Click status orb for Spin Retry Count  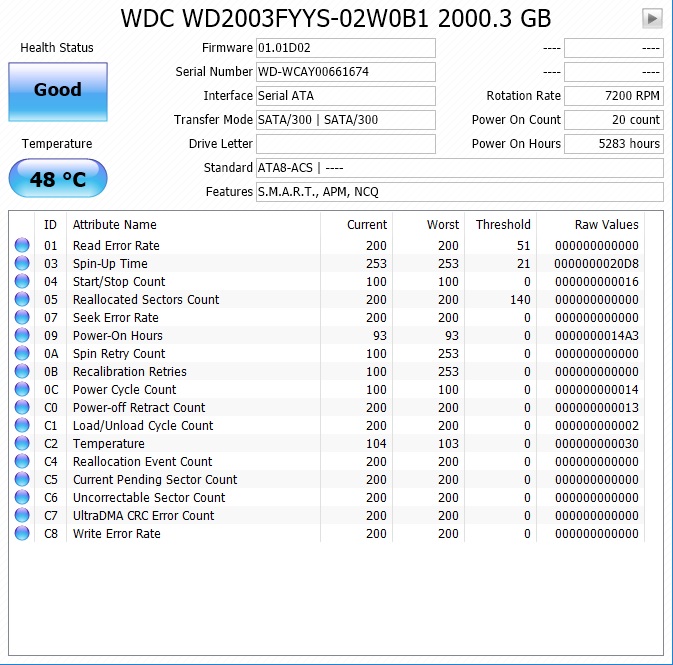[22, 353]
